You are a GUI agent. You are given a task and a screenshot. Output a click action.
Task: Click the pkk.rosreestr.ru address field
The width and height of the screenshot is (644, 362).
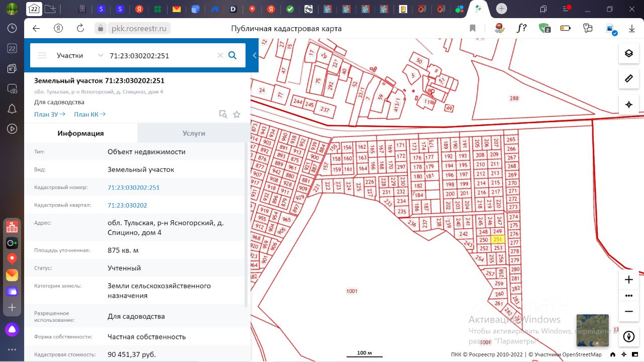point(138,29)
